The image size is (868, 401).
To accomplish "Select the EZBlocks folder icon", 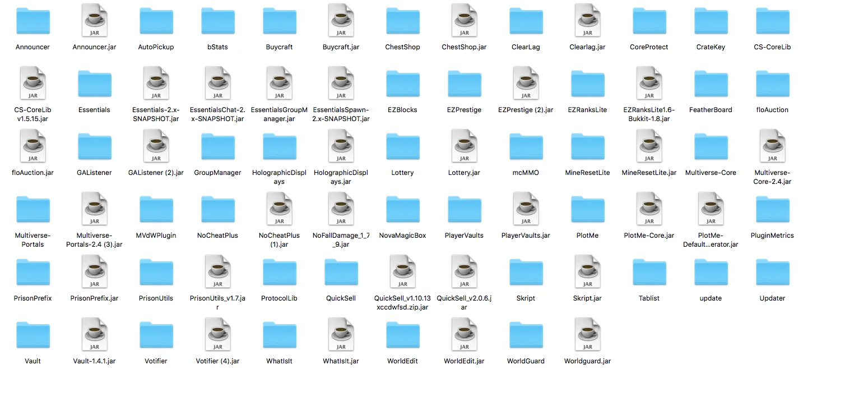I will tap(402, 84).
